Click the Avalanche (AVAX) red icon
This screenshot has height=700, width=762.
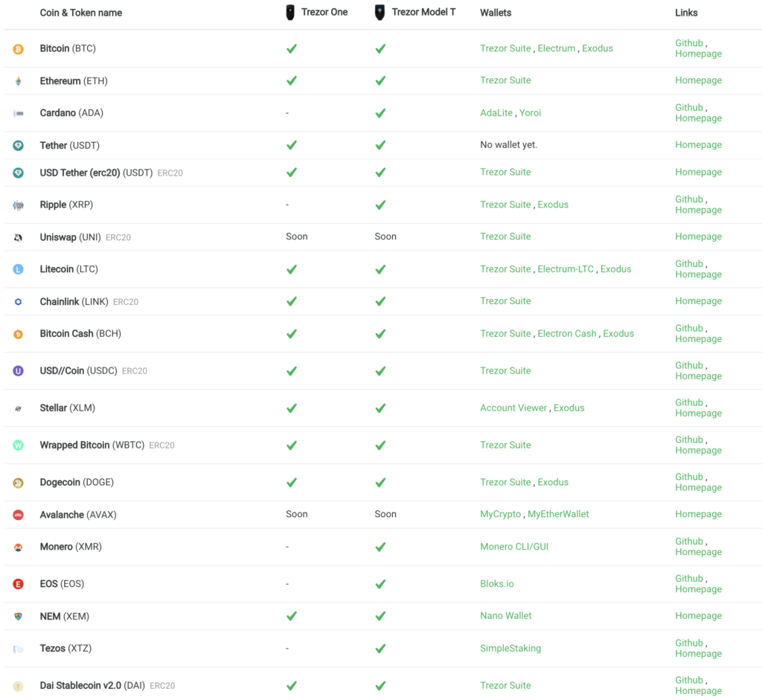tap(18, 515)
